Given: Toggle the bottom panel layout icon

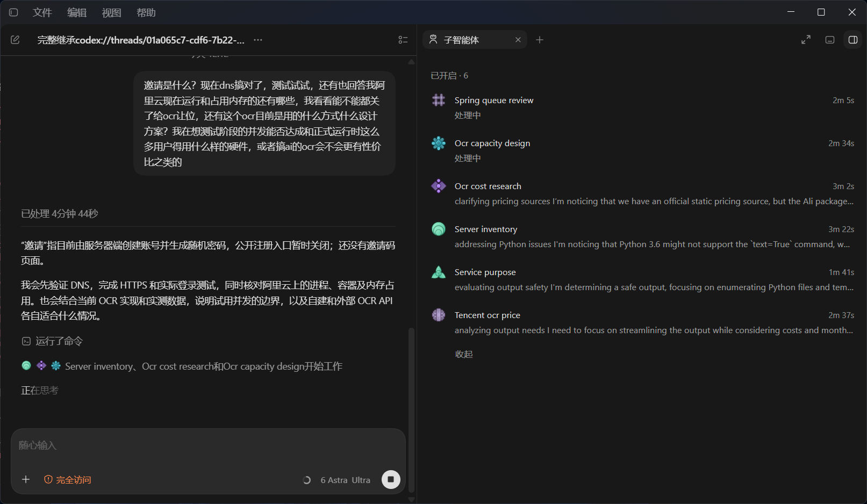Looking at the screenshot, I should tap(830, 40).
